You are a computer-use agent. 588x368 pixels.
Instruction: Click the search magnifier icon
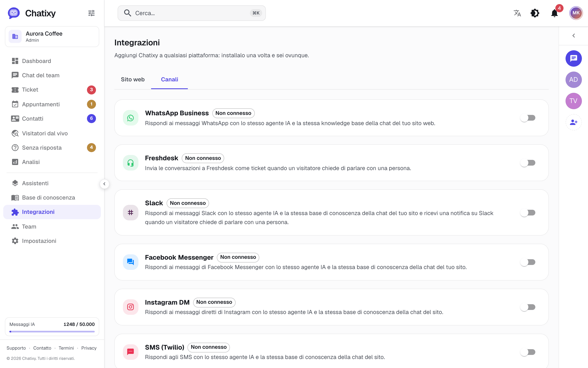(x=128, y=13)
